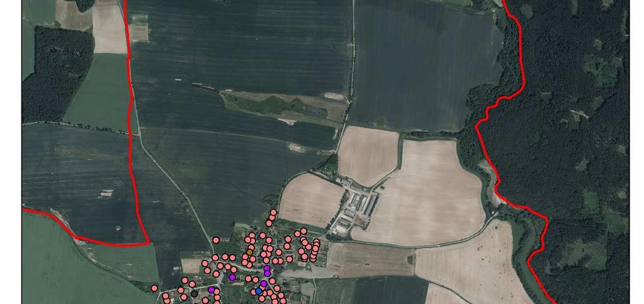The height and width of the screenshot is (304, 644).
Task: Select the northernmost pink point marker
Action: point(273,212)
